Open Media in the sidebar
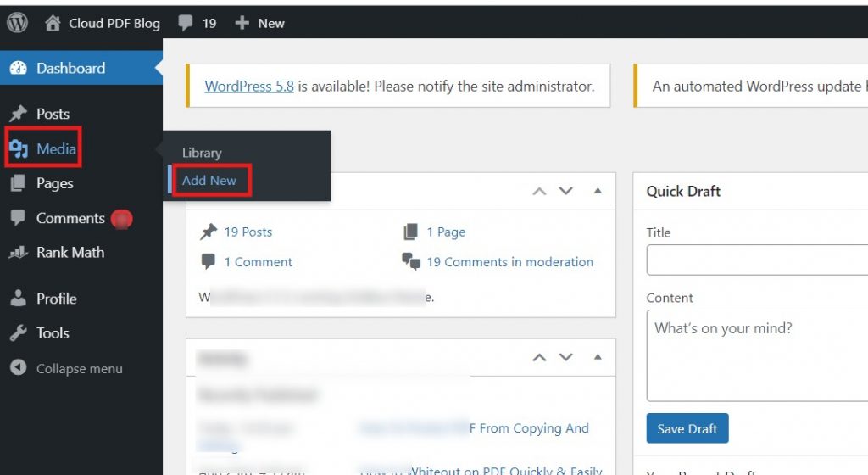 tap(57, 149)
